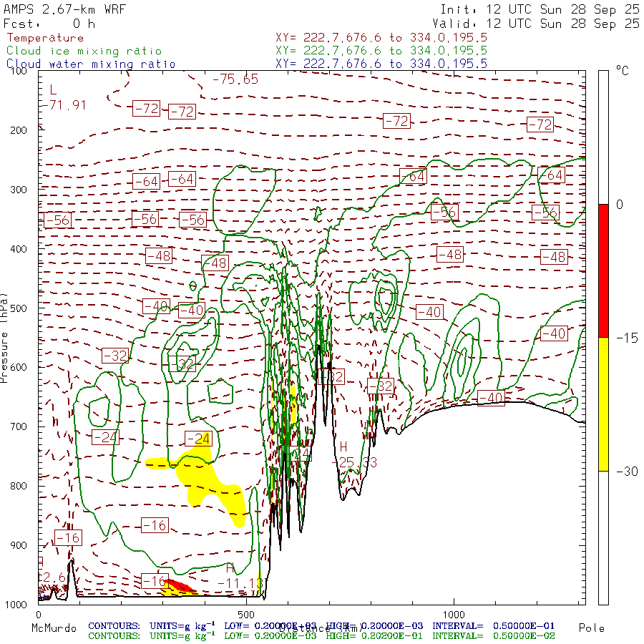The image size is (644, 644).
Task: Click the red shaded patch near the surface
Action: [x=180, y=585]
